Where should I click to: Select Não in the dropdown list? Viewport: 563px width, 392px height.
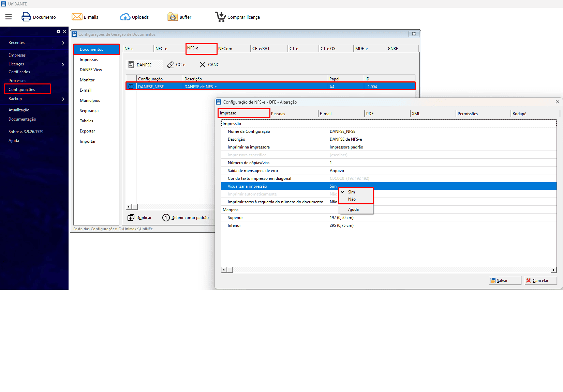click(x=356, y=199)
